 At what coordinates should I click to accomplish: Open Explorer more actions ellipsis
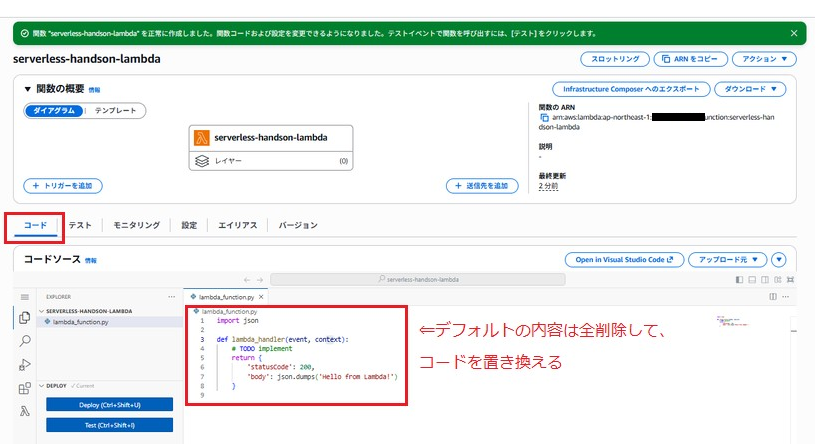tap(172, 297)
